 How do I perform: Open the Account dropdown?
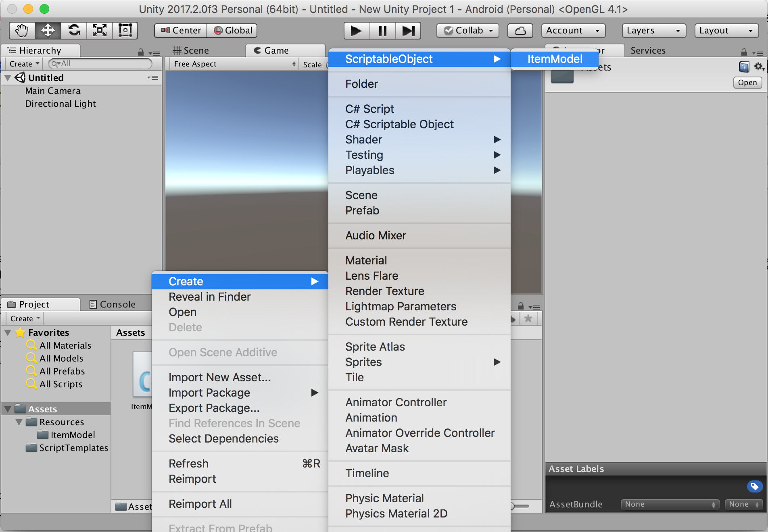tap(573, 31)
